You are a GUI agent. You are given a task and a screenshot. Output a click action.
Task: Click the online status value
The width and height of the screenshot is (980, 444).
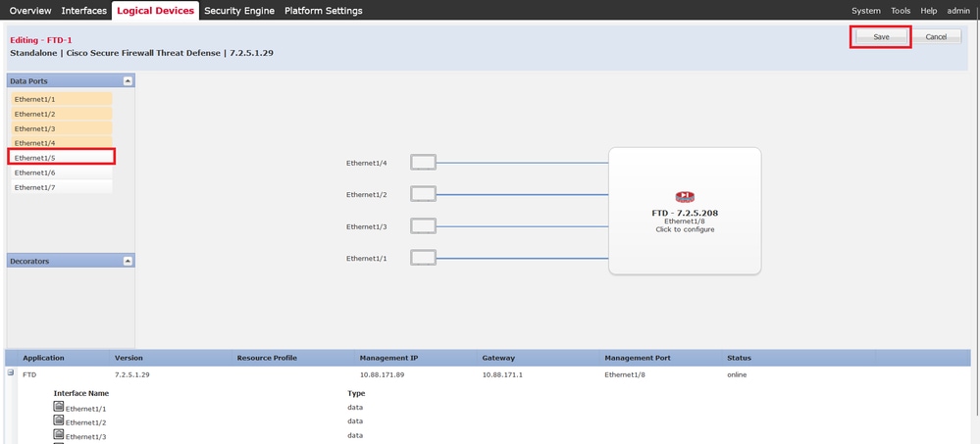[x=737, y=374]
